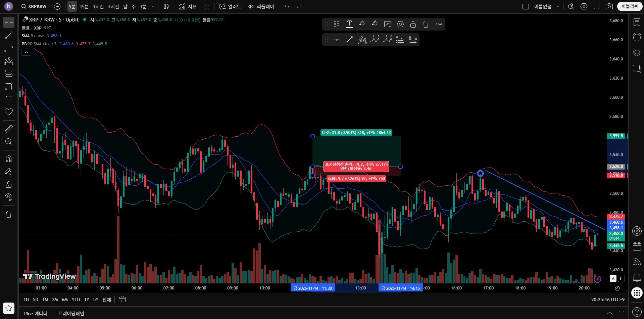
Task: Toggle log scale with the L button
Action: click(621, 278)
